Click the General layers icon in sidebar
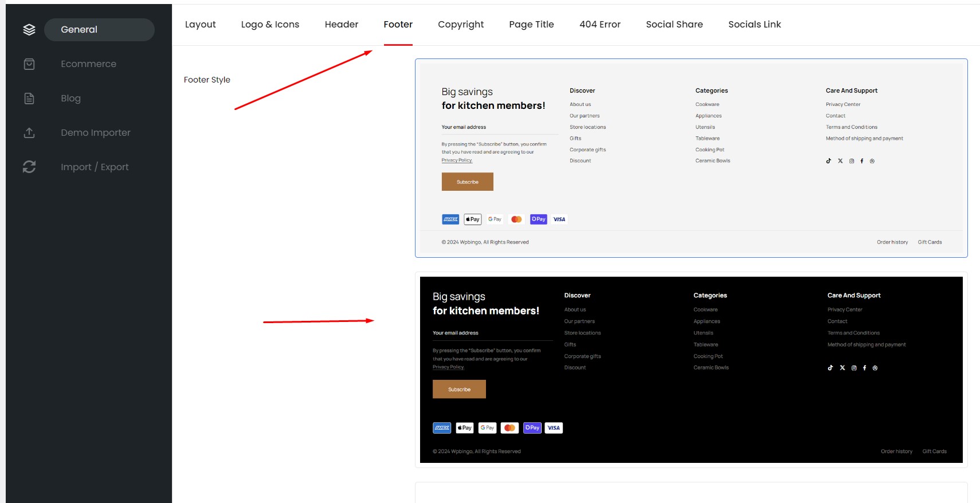 tap(29, 30)
